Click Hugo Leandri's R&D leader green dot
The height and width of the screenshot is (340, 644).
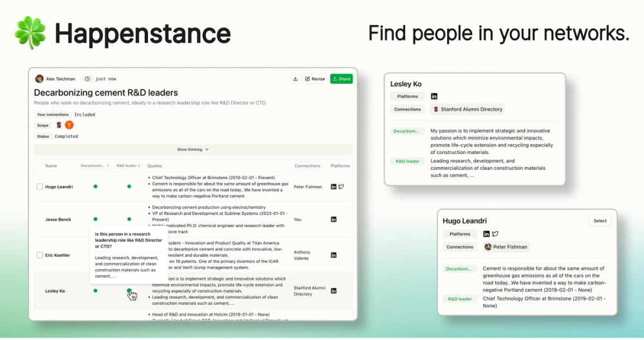[x=129, y=187]
